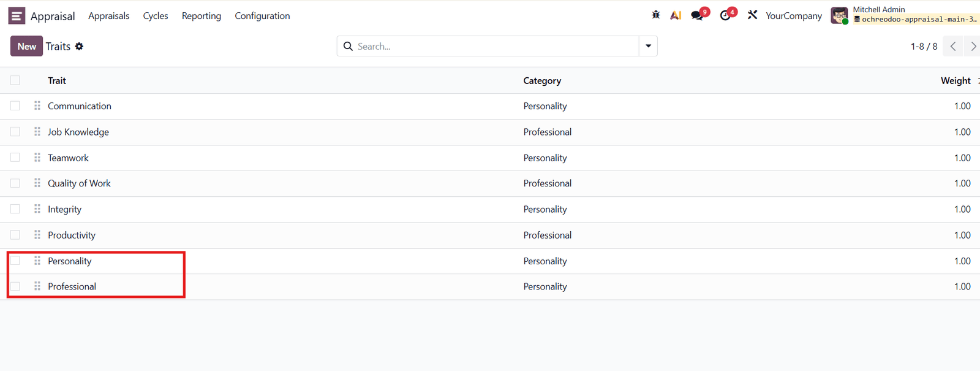The image size is (980, 371).
Task: Focus the Search input field
Action: point(496,46)
